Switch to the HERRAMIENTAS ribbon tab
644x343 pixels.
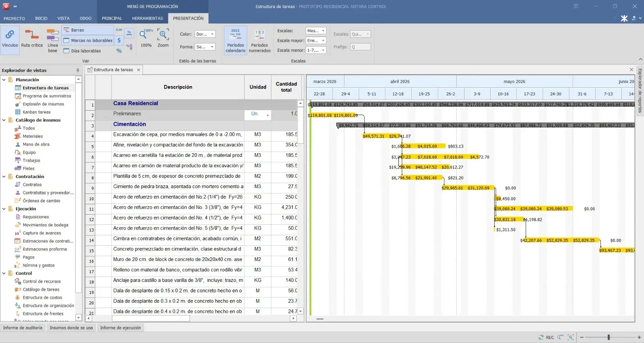(147, 18)
